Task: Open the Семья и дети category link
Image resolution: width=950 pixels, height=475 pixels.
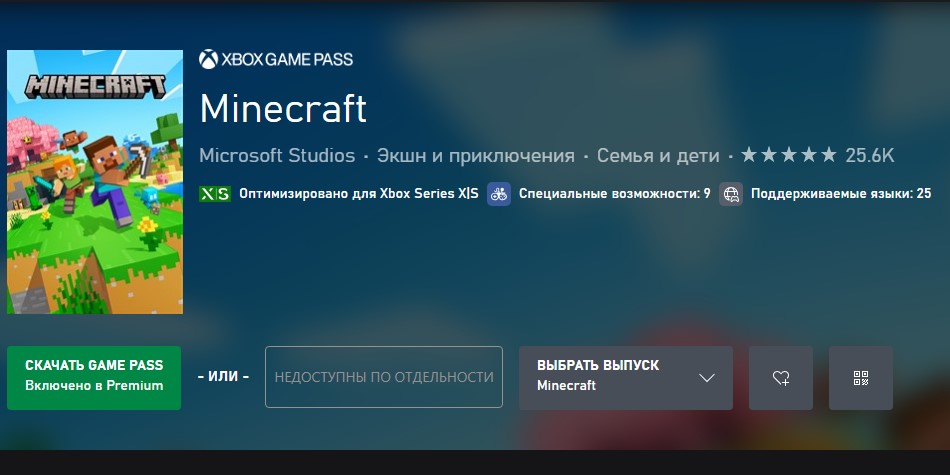Action: [x=658, y=156]
